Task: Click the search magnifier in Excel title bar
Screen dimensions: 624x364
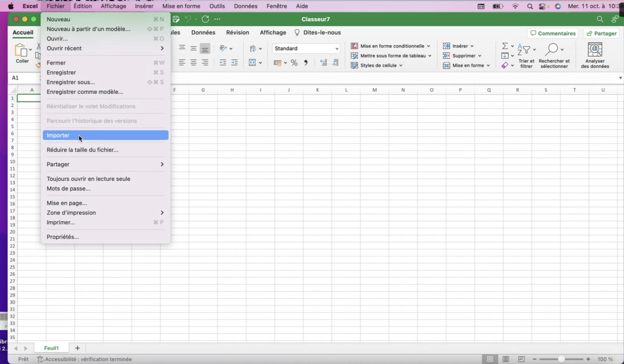Action: 600,19
